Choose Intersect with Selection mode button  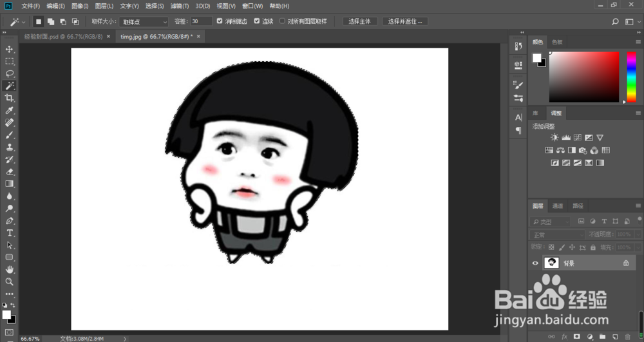point(75,22)
